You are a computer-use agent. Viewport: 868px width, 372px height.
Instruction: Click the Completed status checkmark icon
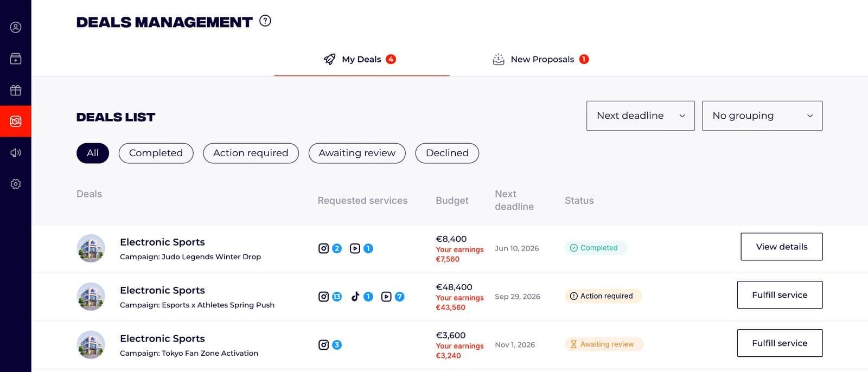[573, 248]
